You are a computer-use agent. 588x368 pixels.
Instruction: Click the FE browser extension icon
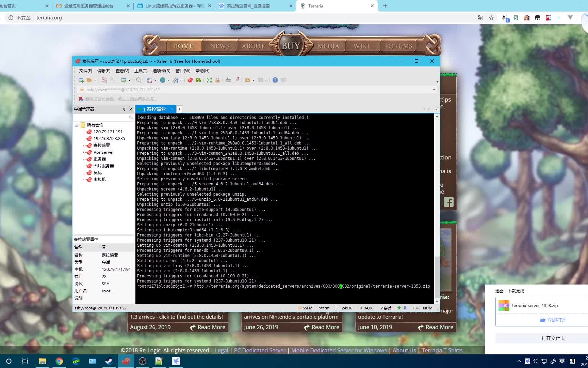click(549, 18)
